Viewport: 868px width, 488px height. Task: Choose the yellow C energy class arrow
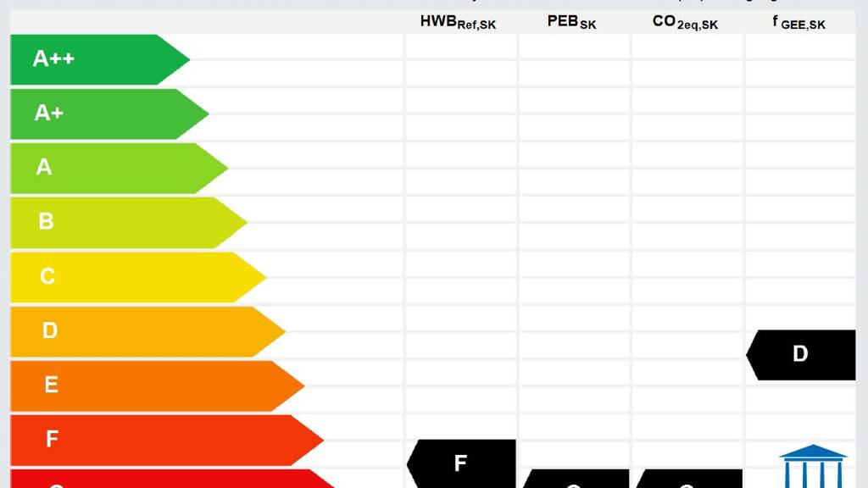[x=127, y=276]
